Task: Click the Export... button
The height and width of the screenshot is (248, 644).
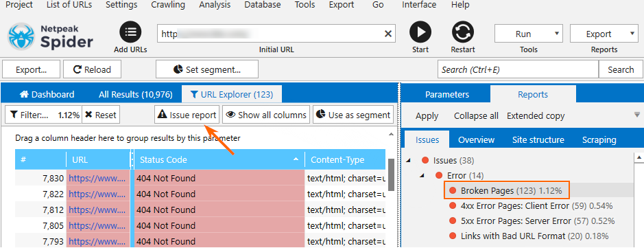Action: pyautogui.click(x=32, y=69)
